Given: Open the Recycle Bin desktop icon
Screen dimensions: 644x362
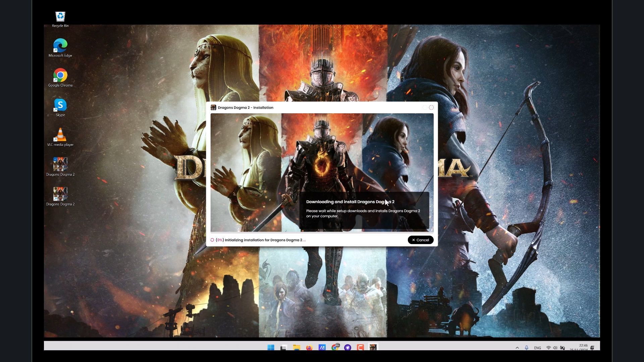Looking at the screenshot, I should (x=60, y=19).
